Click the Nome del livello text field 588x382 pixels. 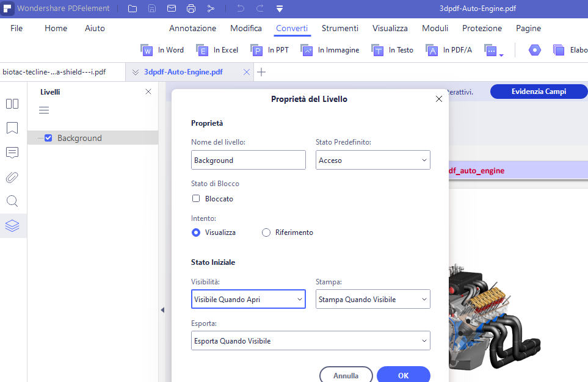(x=249, y=160)
